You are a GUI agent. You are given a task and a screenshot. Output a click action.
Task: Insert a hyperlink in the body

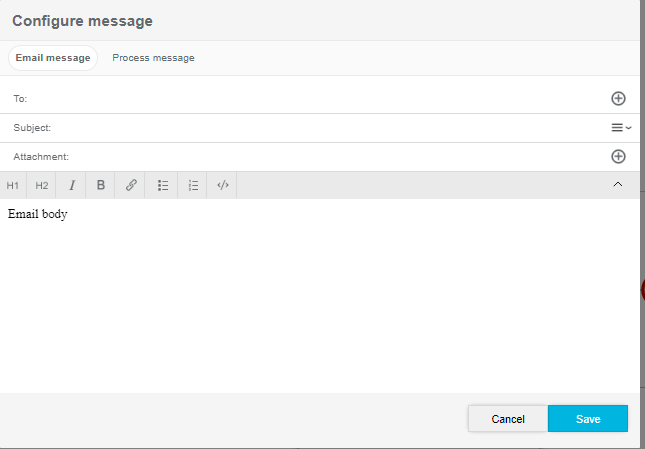(x=131, y=185)
